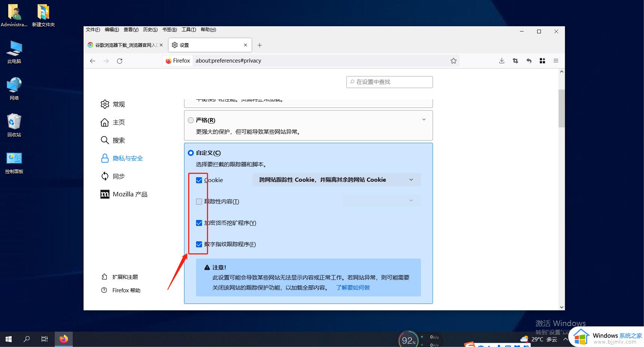Screen dimensions: 644x347
Task: Open the 工具(T) menu
Action: tap(189, 30)
